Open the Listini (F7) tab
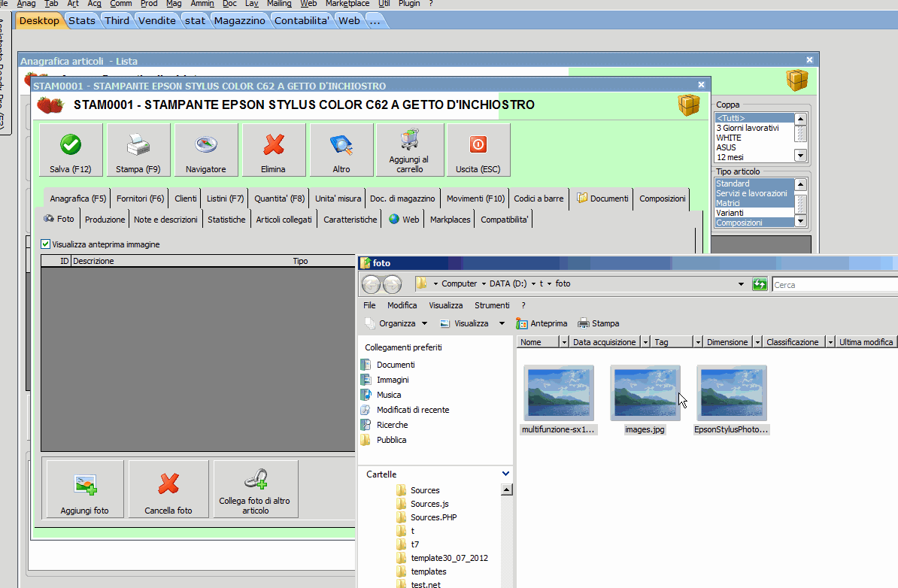 (225, 199)
